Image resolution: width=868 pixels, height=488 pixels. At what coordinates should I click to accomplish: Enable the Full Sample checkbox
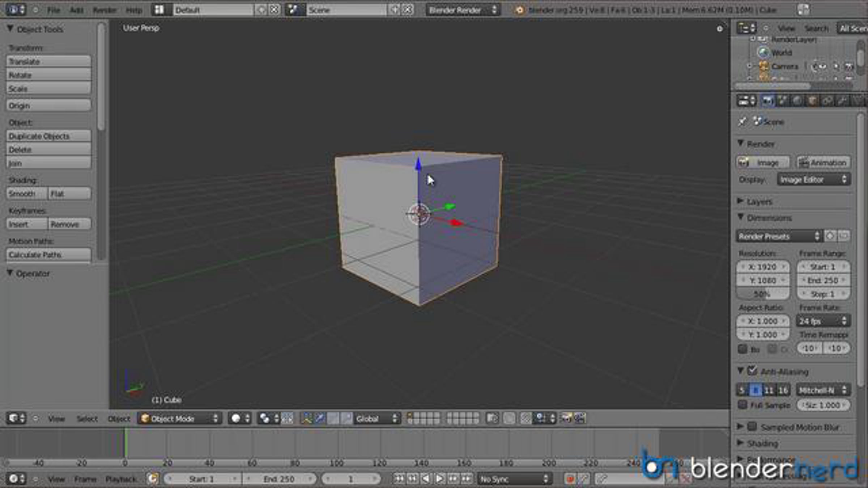point(743,405)
